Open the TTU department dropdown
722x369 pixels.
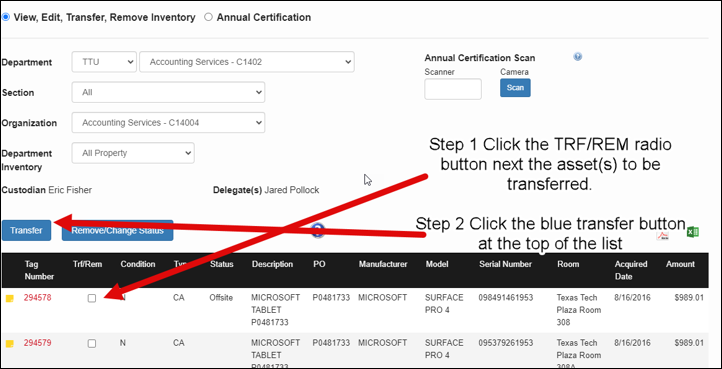(104, 62)
